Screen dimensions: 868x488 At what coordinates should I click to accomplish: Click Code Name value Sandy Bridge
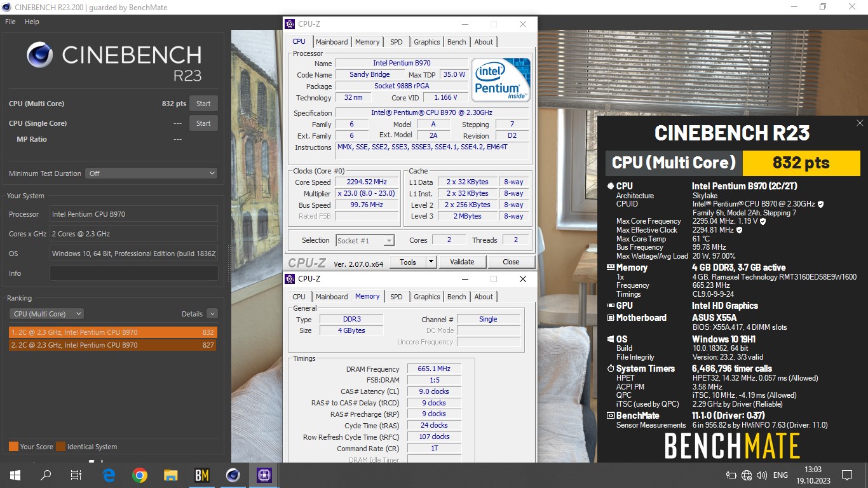click(370, 75)
